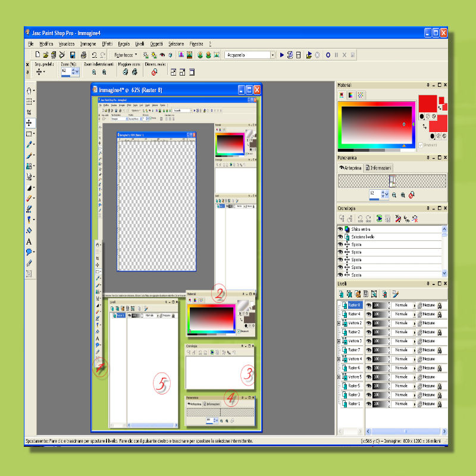This screenshot has width=476, height=476.
Task: Open the Modifica menu
Action: (46, 44)
